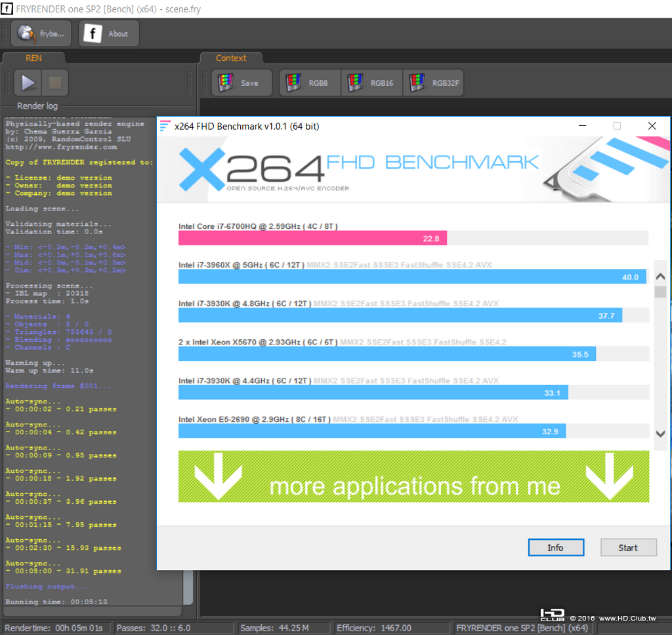
Task: Save the rendered image
Action: tap(242, 83)
